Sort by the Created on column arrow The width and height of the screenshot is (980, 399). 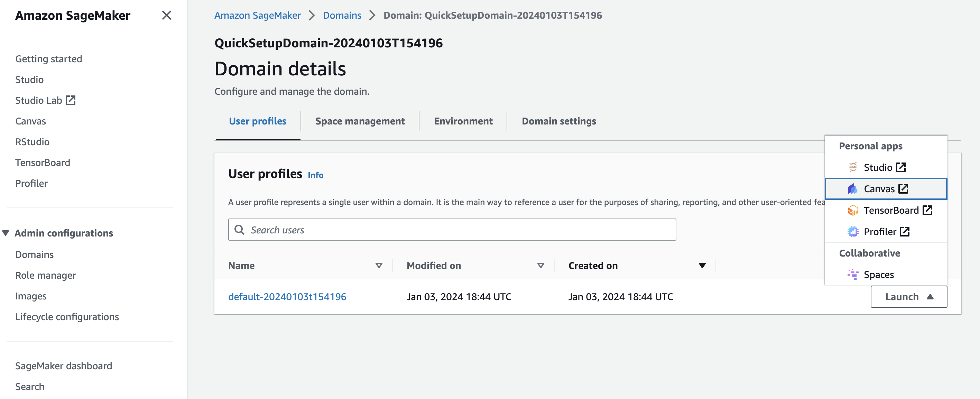(702, 266)
